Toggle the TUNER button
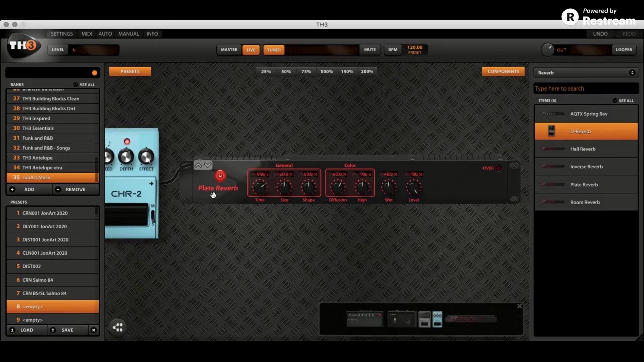Screen dimensions: 644x362 pos(274,50)
